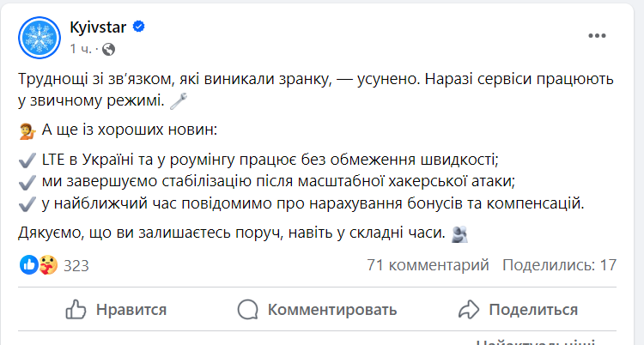Image resolution: width=644 pixels, height=345 pixels.
Task: Click the public audience globe icon
Action: (x=108, y=47)
